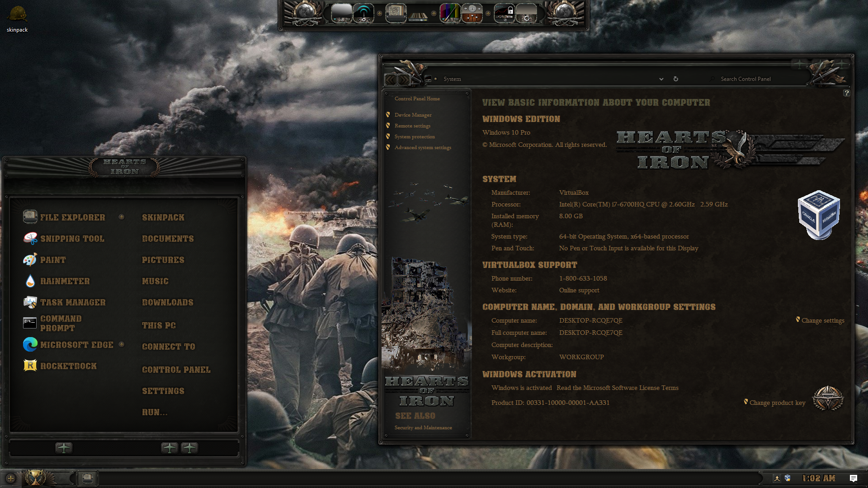This screenshot has width=868, height=488.
Task: Refresh the System window address bar
Action: (675, 79)
